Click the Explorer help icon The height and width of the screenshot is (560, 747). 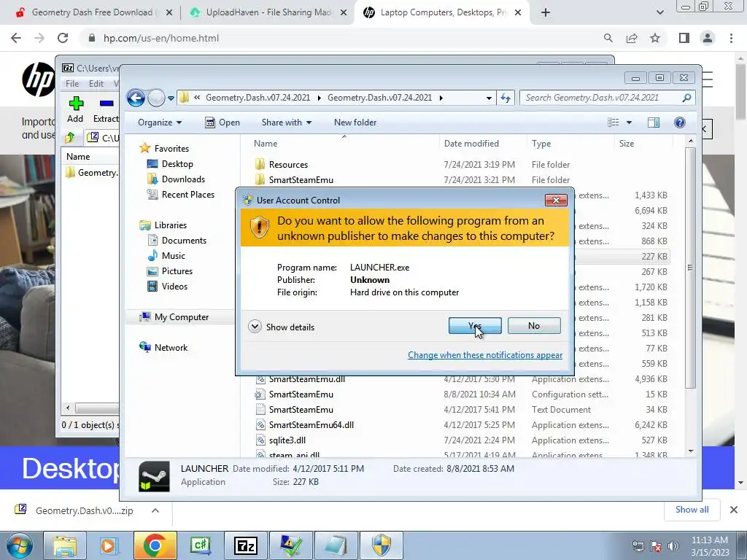tap(679, 122)
